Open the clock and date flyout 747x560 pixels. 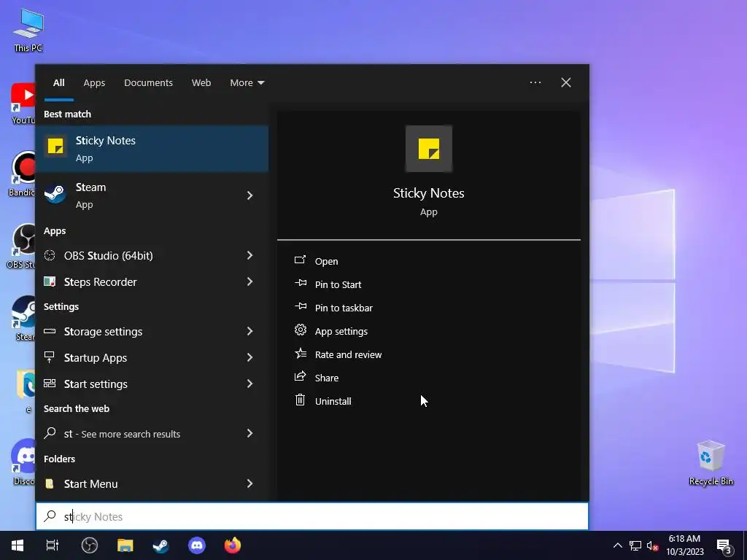point(684,545)
